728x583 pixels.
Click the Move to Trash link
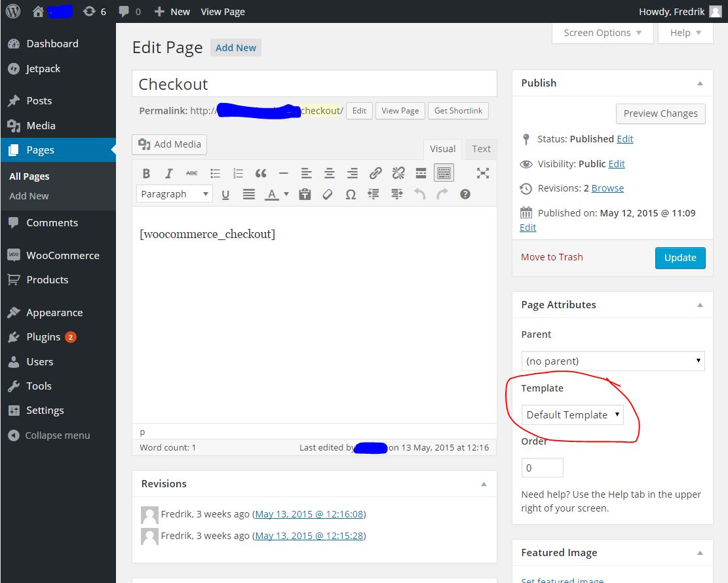pyautogui.click(x=552, y=257)
